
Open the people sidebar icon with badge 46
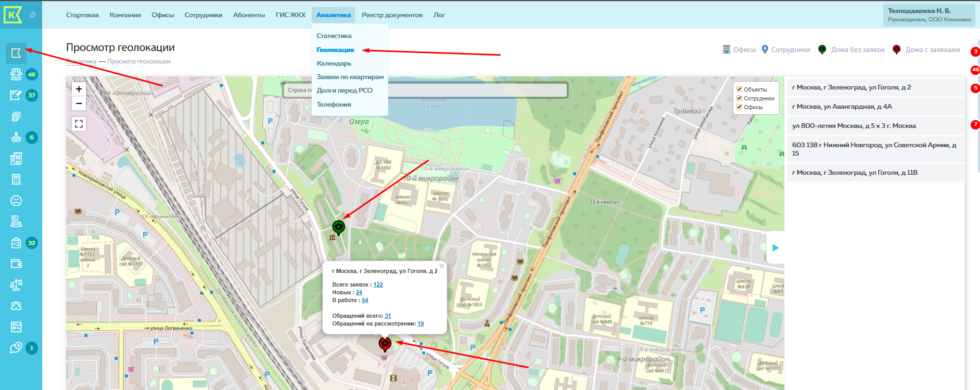pos(16,74)
